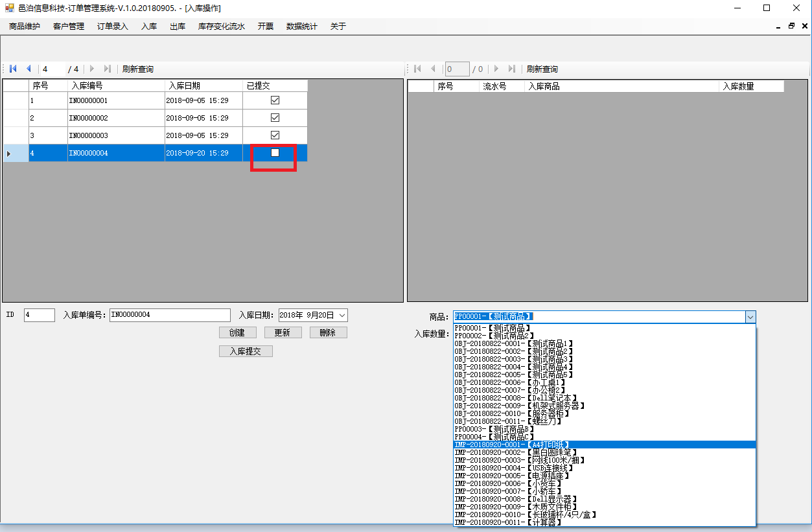Open the 入库日期 date picker dropdown
The width and height of the screenshot is (812, 532).
[342, 315]
